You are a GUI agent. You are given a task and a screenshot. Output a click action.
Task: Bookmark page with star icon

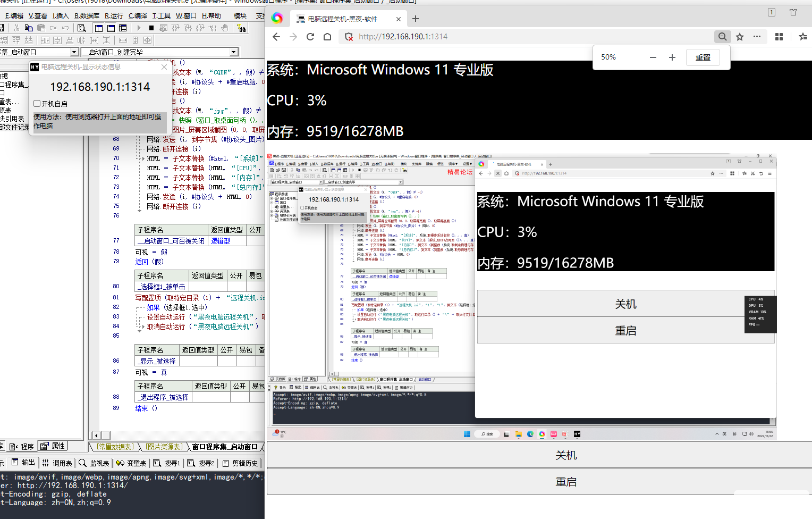pyautogui.click(x=740, y=37)
